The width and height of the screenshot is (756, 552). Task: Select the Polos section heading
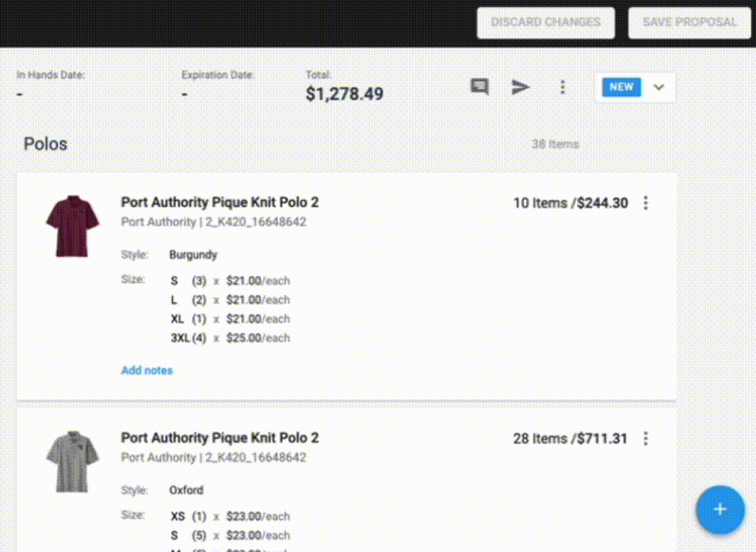pyautogui.click(x=45, y=144)
